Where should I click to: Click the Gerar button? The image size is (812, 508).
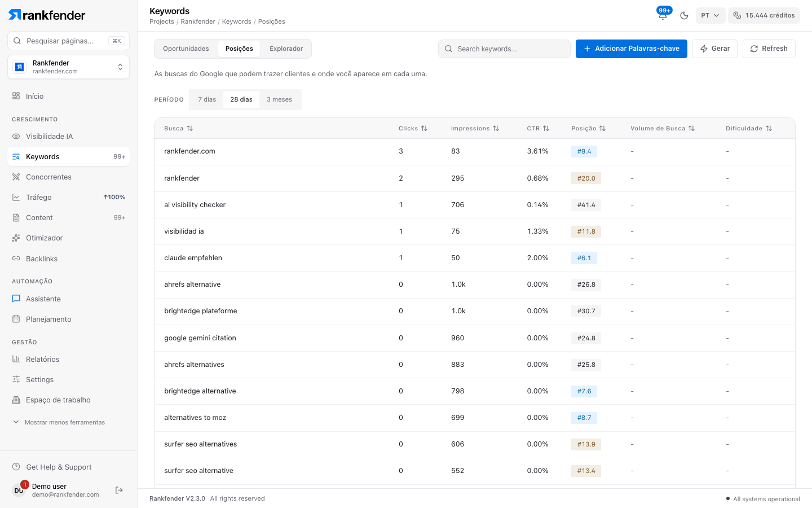coord(714,49)
